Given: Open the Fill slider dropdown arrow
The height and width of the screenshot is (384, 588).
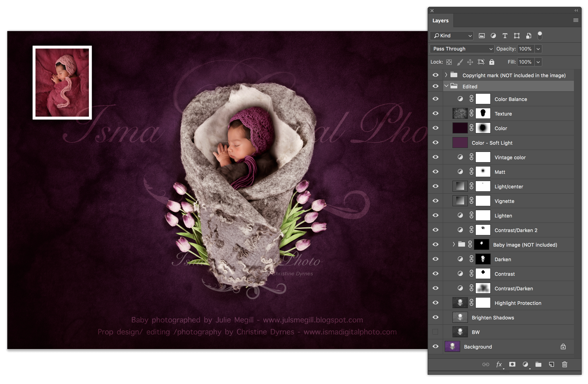Looking at the screenshot, I should tap(538, 62).
